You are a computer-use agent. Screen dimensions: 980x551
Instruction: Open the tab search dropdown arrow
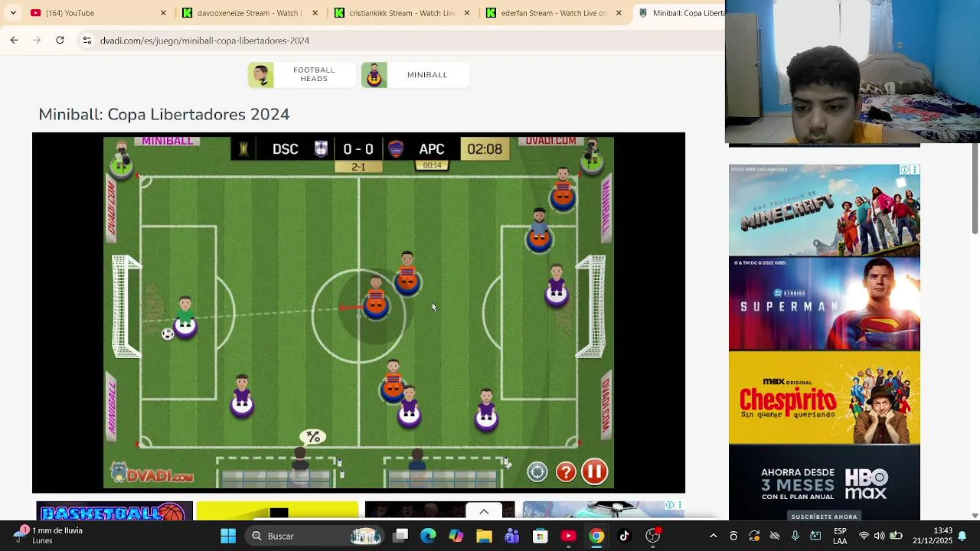click(x=12, y=13)
